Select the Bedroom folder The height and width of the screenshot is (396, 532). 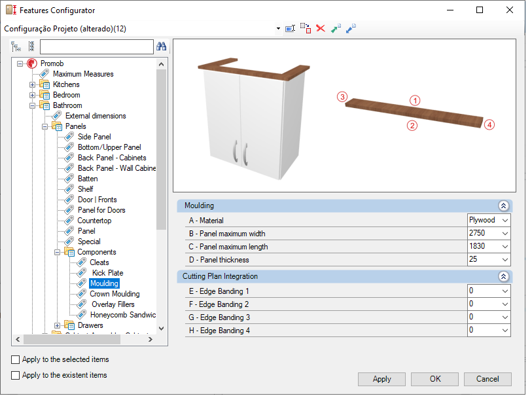point(67,95)
